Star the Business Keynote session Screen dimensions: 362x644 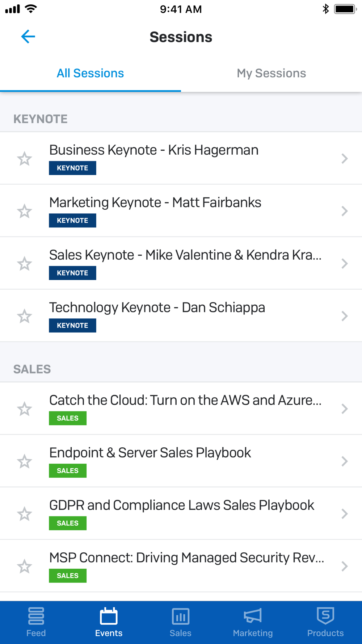coord(25,159)
